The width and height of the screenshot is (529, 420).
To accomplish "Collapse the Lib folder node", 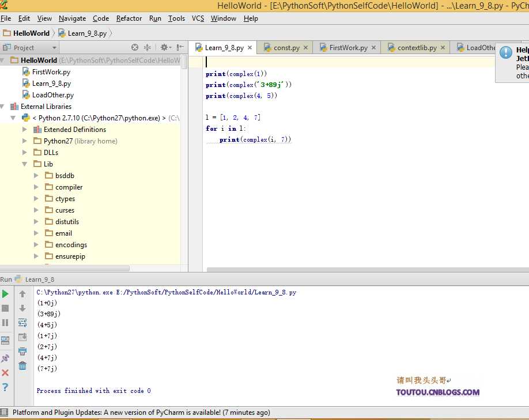I will [25, 164].
